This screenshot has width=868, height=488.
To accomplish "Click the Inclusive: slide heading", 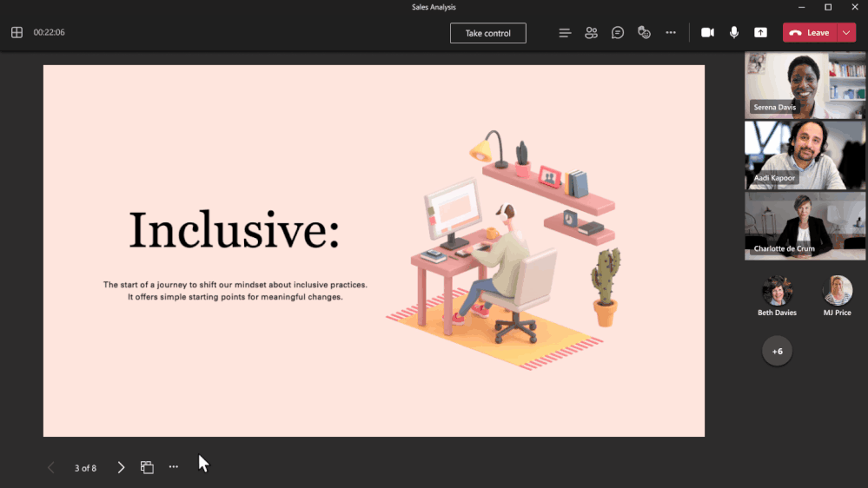I will [x=235, y=229].
